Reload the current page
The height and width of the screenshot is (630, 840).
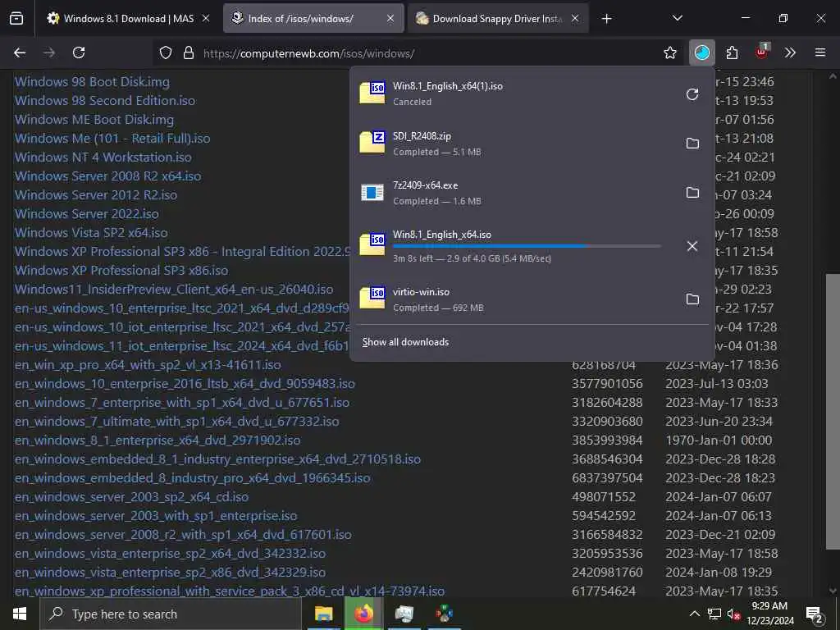tap(79, 52)
